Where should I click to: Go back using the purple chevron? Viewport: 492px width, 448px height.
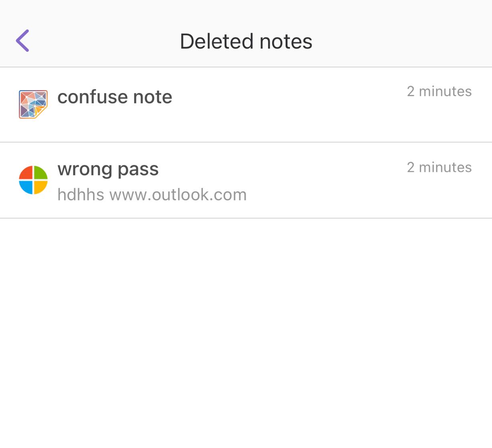tap(23, 40)
